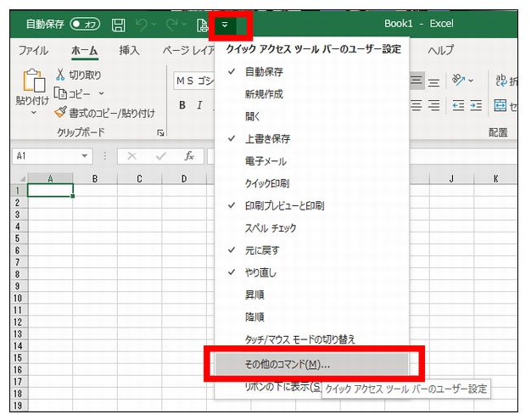Choose その他のコマンド(M)... menu item
The image size is (531, 420).
[x=312, y=365]
